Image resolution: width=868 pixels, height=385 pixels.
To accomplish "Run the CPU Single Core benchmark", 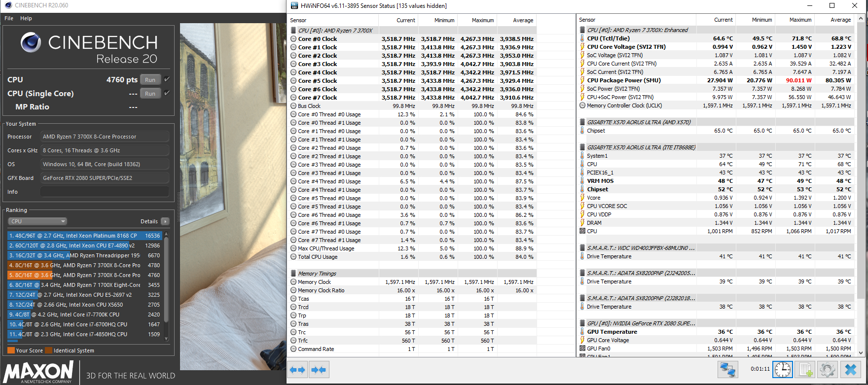I will (150, 94).
